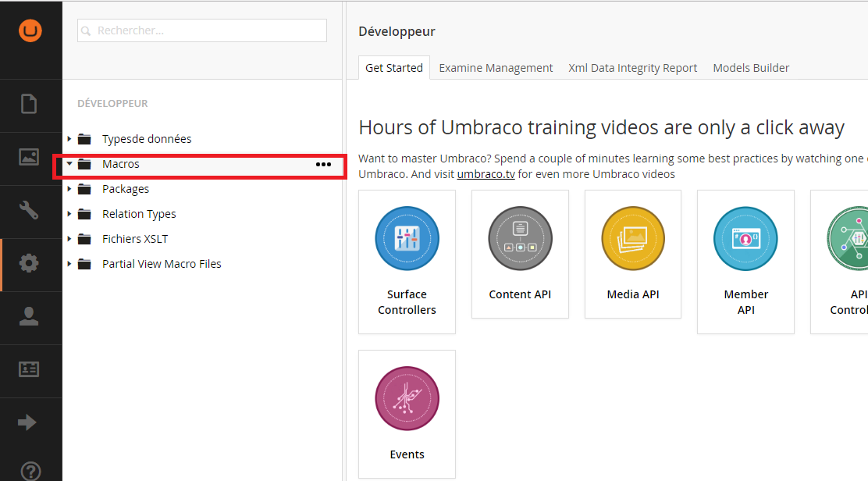
Task: Expand Partial View Macro Files node
Action: [69, 263]
